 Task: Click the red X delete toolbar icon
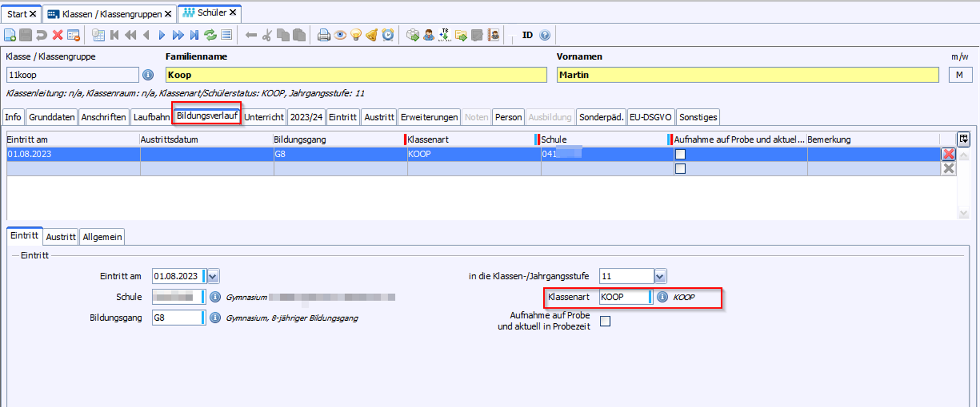pyautogui.click(x=58, y=35)
